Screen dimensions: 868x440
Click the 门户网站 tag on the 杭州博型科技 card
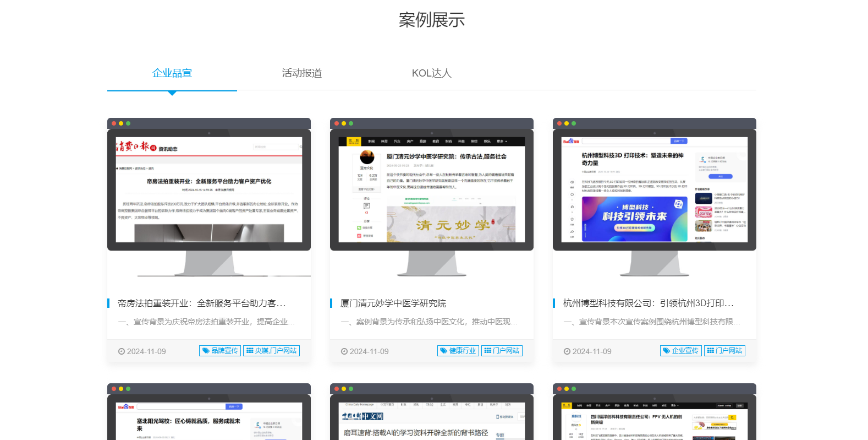[x=724, y=351]
